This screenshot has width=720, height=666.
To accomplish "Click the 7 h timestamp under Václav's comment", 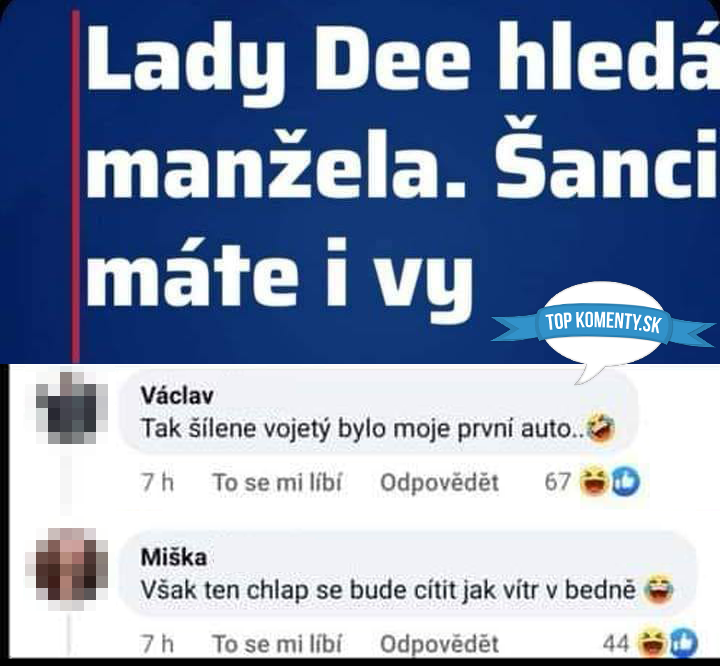I will [158, 483].
